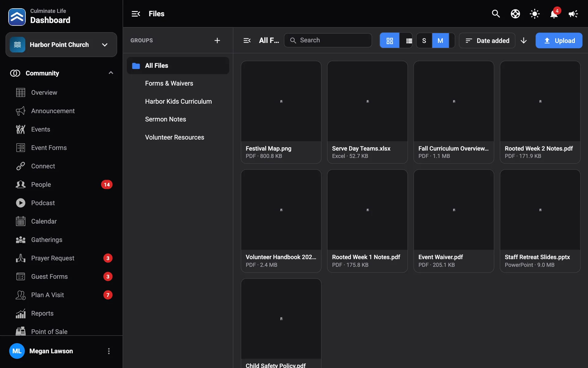Toggle light theme sun icon
Image resolution: width=588 pixels, height=368 pixels.
534,14
